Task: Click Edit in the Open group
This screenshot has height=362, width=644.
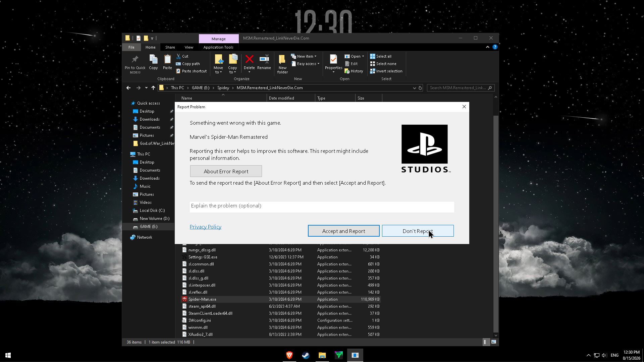Action: [x=351, y=64]
